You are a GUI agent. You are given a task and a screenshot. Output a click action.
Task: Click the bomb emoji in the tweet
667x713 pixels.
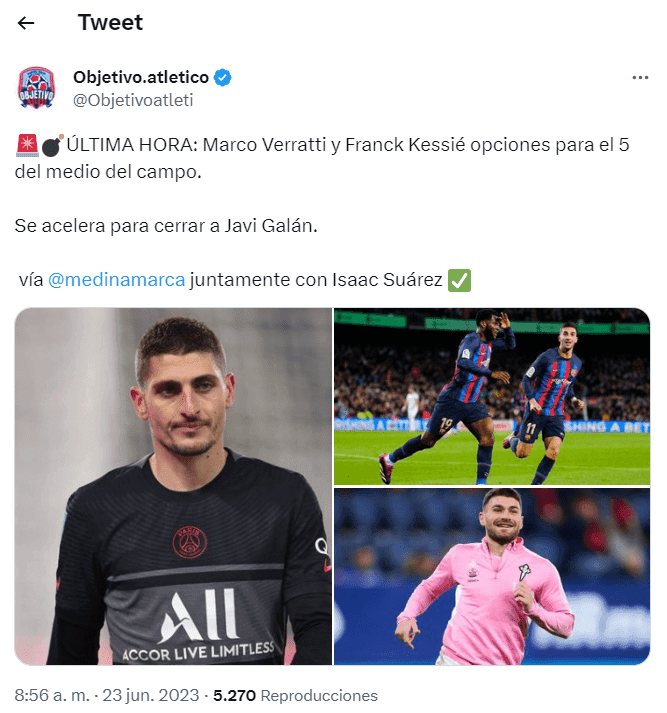click(52, 146)
